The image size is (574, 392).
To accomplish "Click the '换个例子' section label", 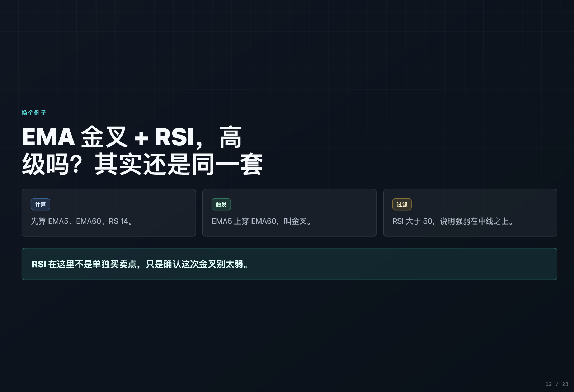I will coord(34,113).
